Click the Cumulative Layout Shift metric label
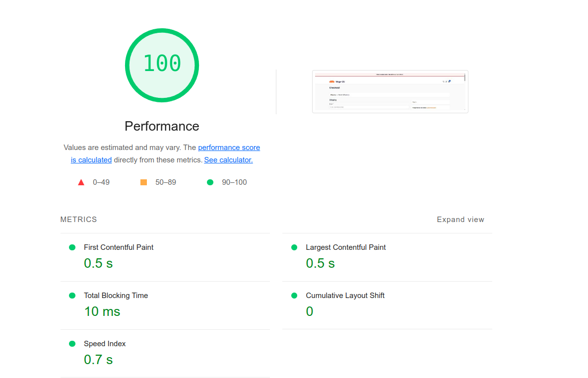This screenshot has width=588, height=378. pyautogui.click(x=345, y=296)
